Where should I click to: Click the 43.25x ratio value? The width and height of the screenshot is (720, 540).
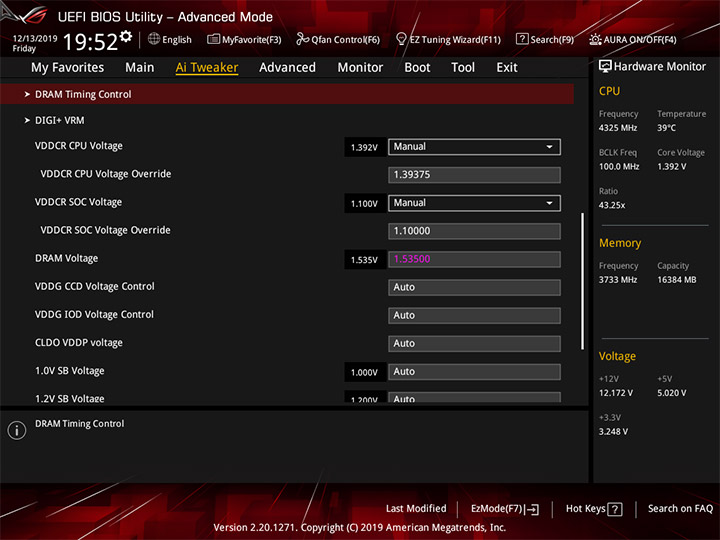tap(612, 205)
